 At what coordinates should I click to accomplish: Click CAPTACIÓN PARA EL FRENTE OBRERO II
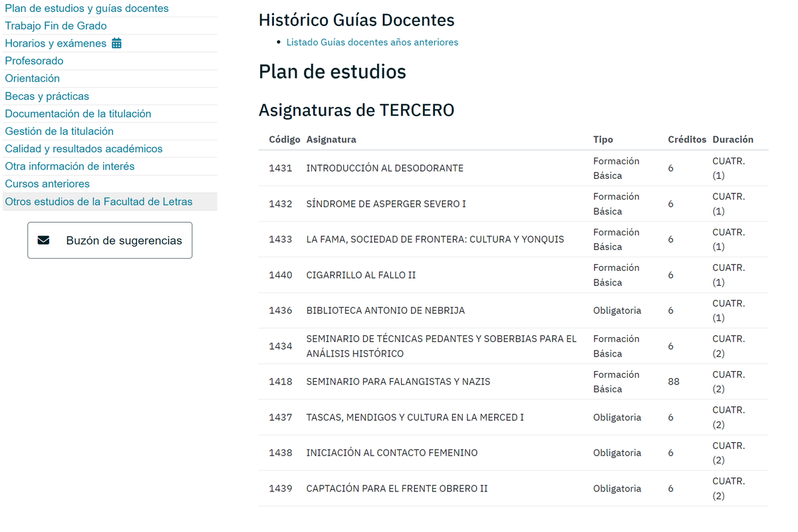tap(397, 488)
